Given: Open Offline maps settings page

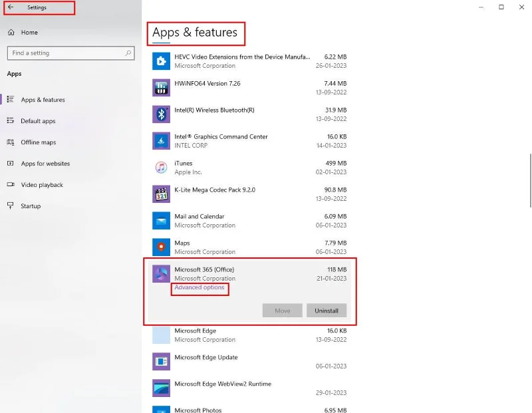Looking at the screenshot, I should [38, 142].
